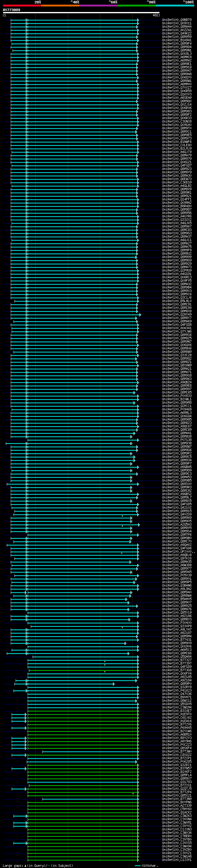Screen dimensions: 197x868
Task: Select label UniRef100_Q4FGD6
Action: click(x=177, y=548)
